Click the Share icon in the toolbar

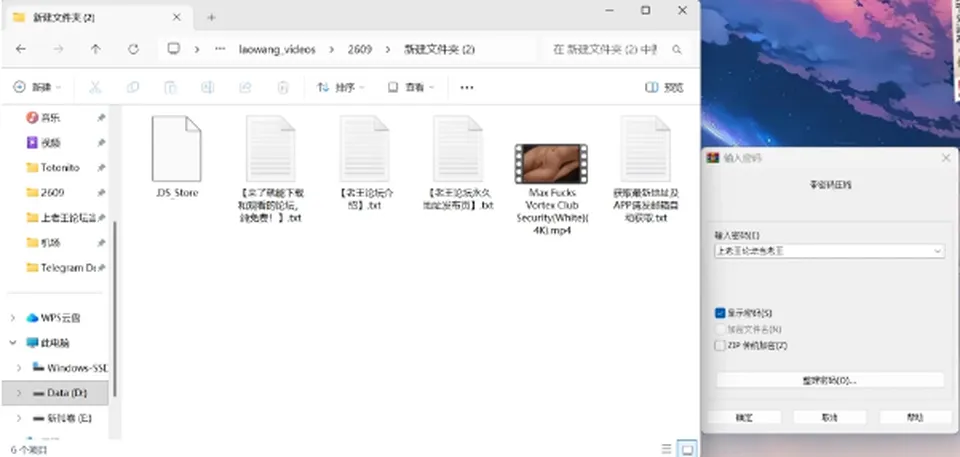(x=245, y=88)
